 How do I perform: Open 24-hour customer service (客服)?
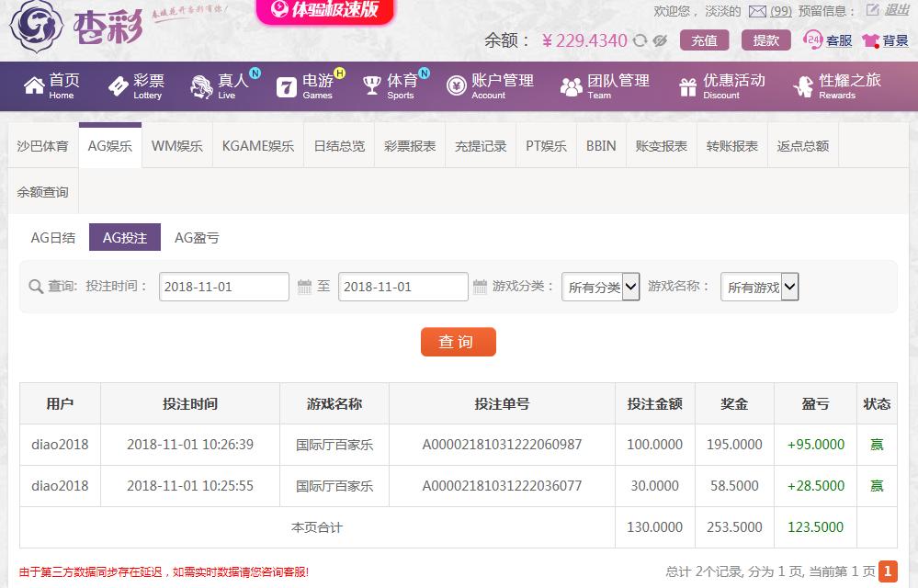(827, 40)
